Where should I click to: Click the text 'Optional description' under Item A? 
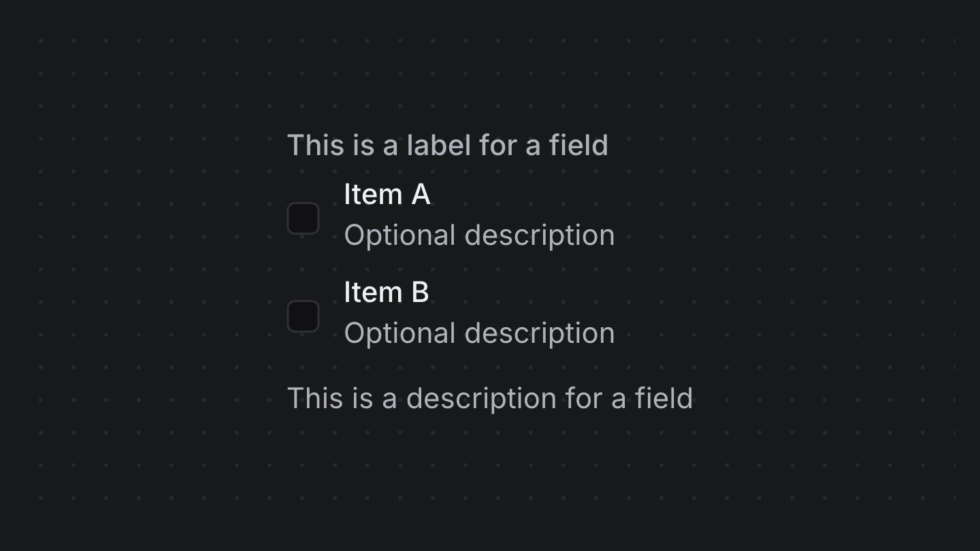coord(479,235)
